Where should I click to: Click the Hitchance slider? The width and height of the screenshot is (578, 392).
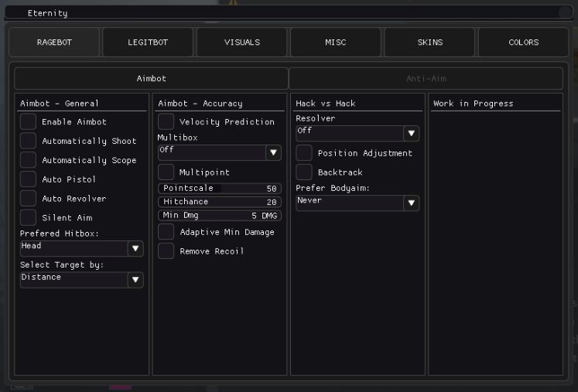point(219,202)
